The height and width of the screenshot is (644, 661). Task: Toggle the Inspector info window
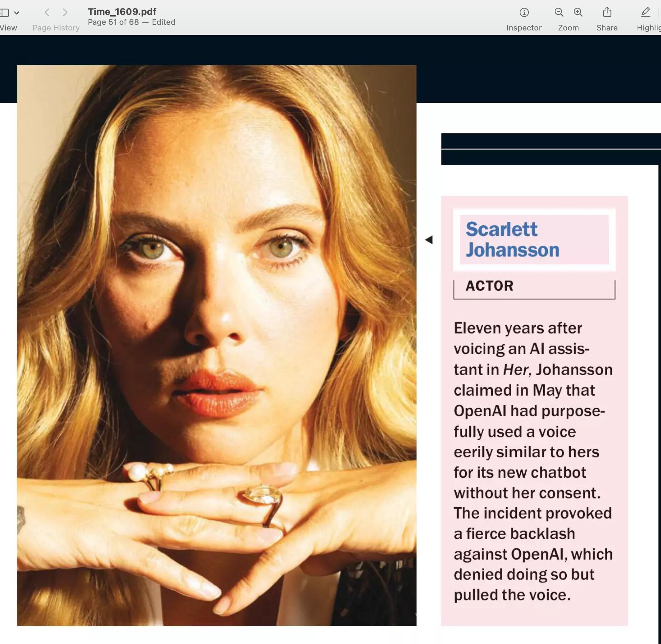(x=524, y=13)
